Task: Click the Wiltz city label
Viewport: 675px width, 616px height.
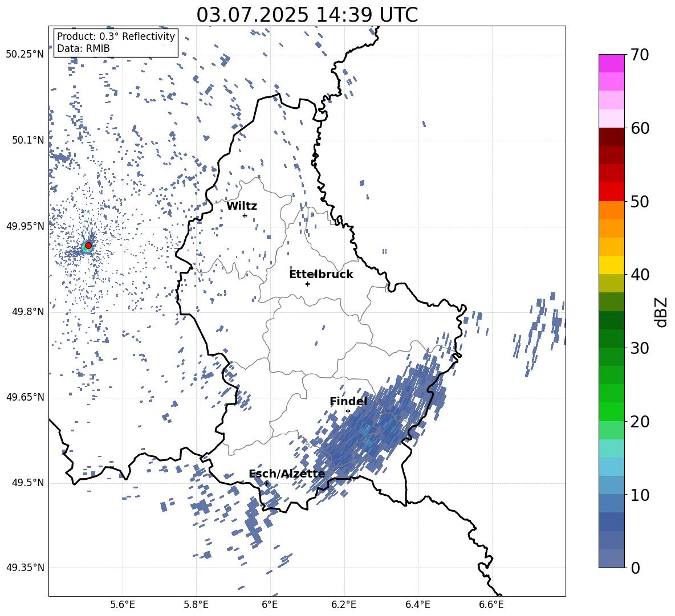Action: (x=242, y=206)
